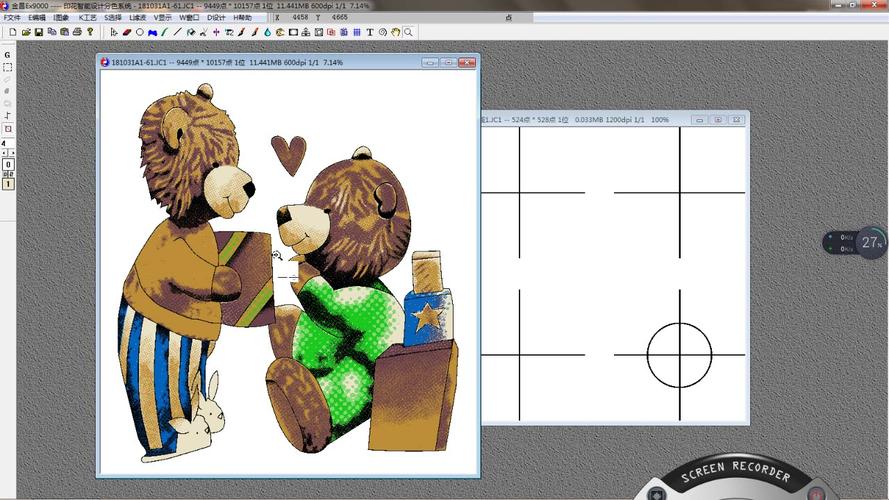
Task: Select the Ellipse circle tool
Action: pos(139,32)
